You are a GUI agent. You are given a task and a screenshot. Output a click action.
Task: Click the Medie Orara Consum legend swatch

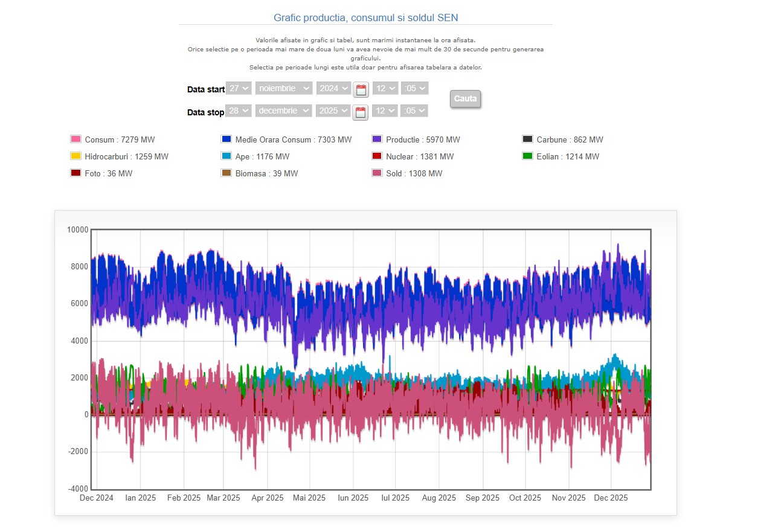click(226, 139)
